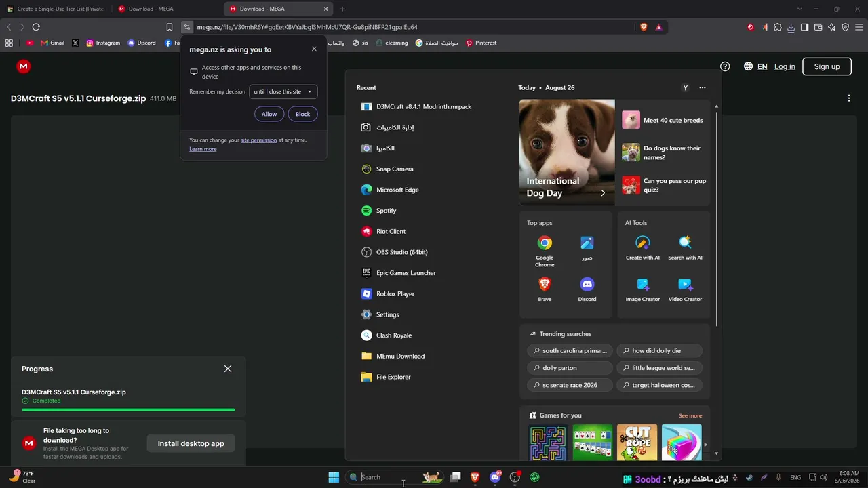868x488 pixels.
Task: Allow mega.nz device access
Action: pyautogui.click(x=269, y=114)
